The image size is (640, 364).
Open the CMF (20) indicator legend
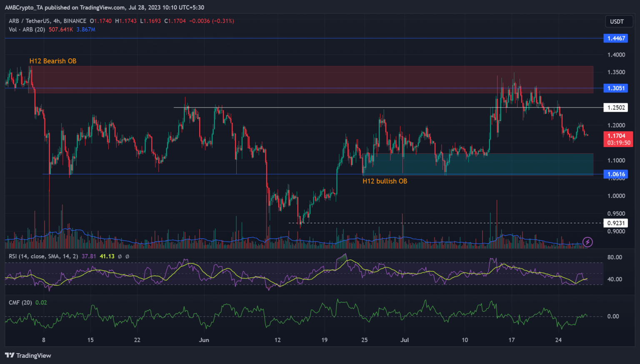(x=20, y=303)
